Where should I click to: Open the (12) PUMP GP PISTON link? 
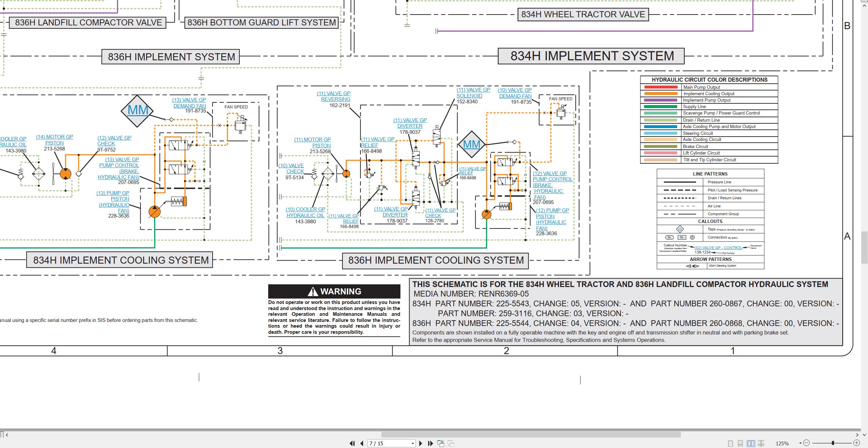[552, 219]
